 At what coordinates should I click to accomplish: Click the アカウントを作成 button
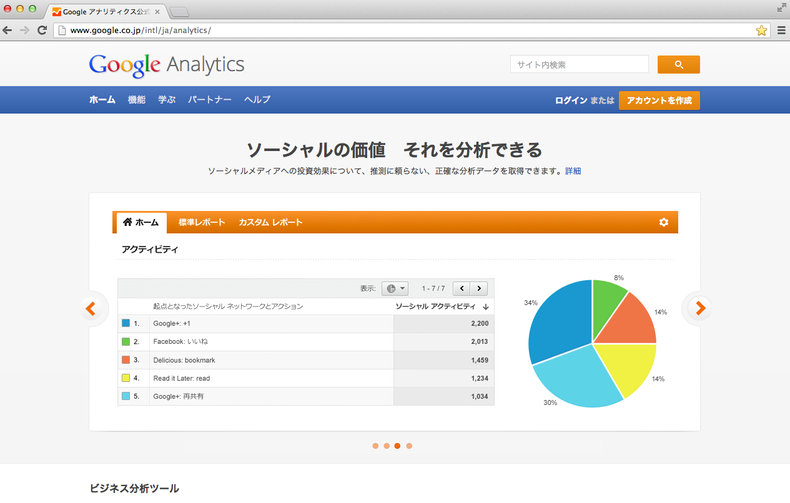tap(659, 100)
